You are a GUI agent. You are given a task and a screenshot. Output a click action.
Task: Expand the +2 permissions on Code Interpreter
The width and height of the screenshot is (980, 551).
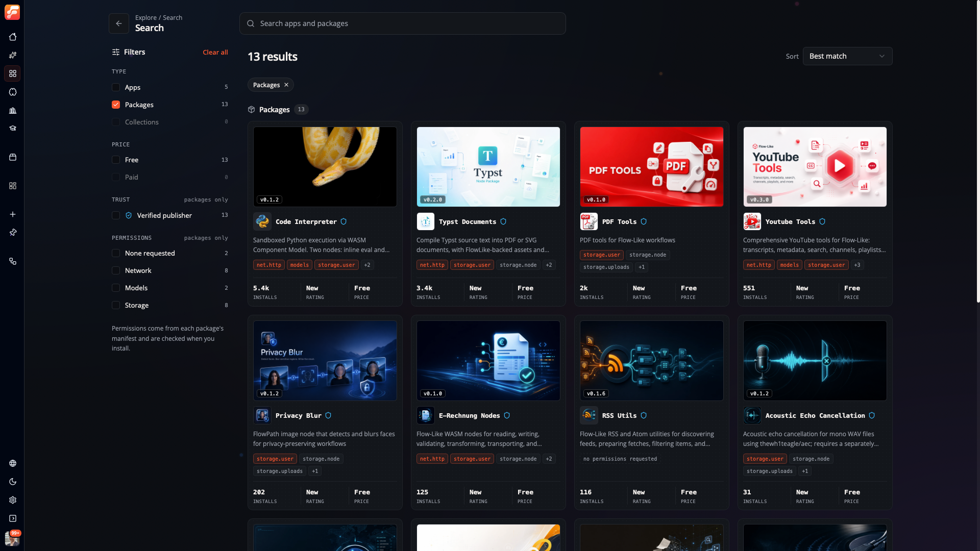coord(367,265)
